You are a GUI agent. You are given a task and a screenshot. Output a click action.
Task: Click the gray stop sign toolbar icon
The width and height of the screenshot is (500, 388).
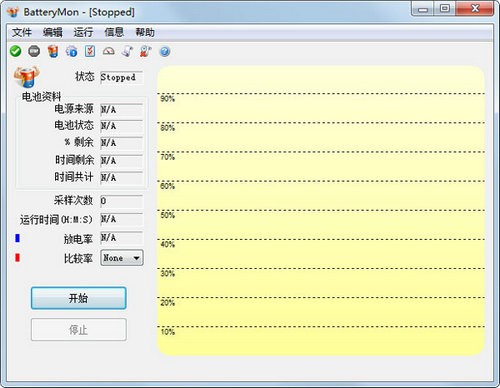point(34,51)
